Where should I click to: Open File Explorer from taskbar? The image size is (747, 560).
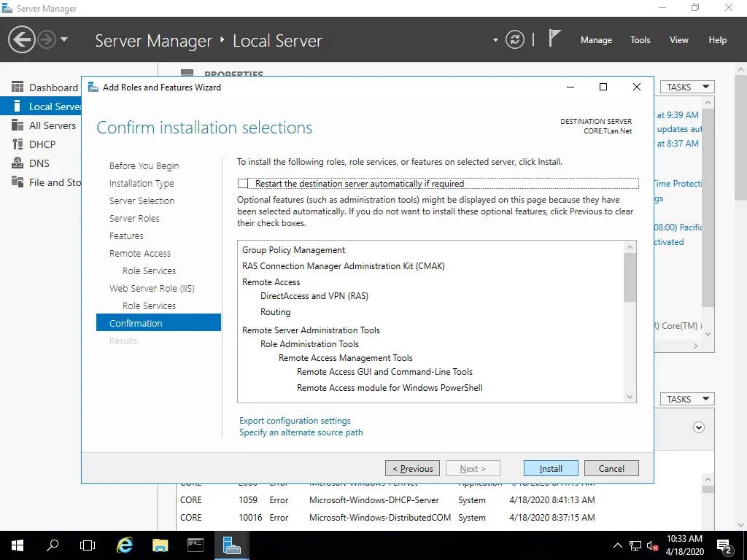(160, 545)
